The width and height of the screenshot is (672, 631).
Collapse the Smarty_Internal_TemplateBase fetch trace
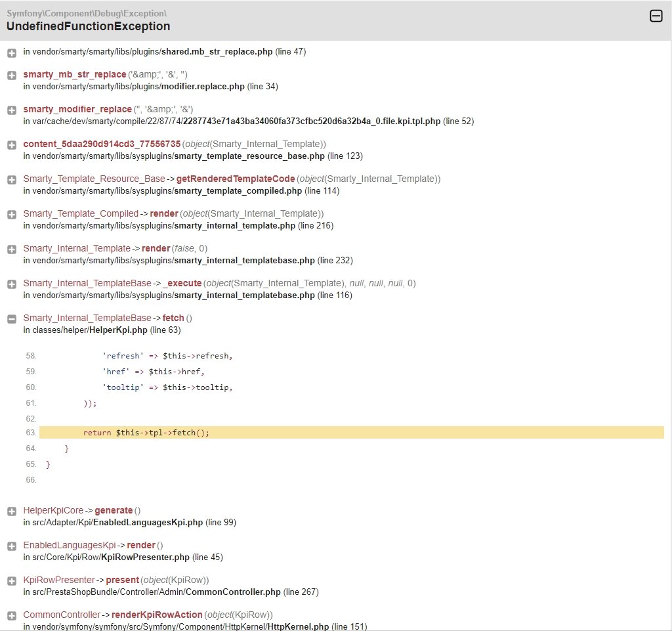click(x=12, y=319)
